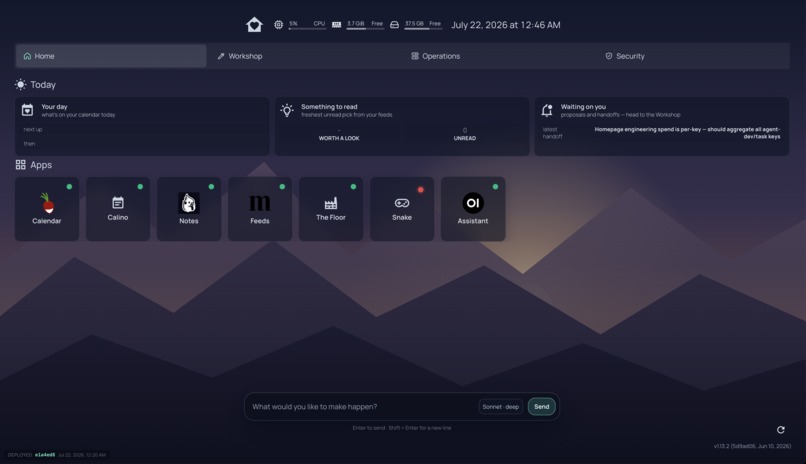The image size is (806, 464).
Task: Launch the Calino app
Action: click(x=118, y=209)
